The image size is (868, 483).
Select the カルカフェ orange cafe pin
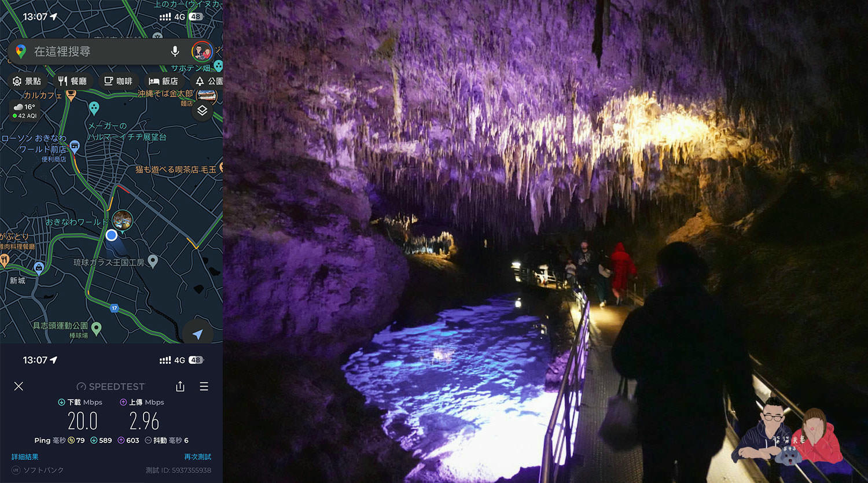(x=71, y=95)
